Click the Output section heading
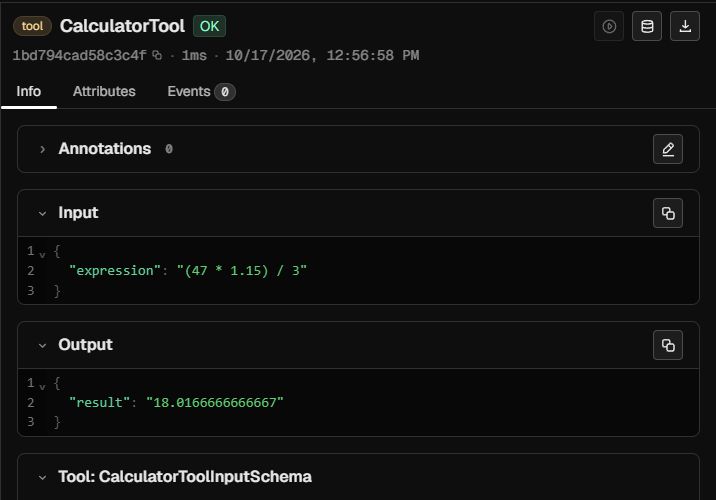 point(85,345)
